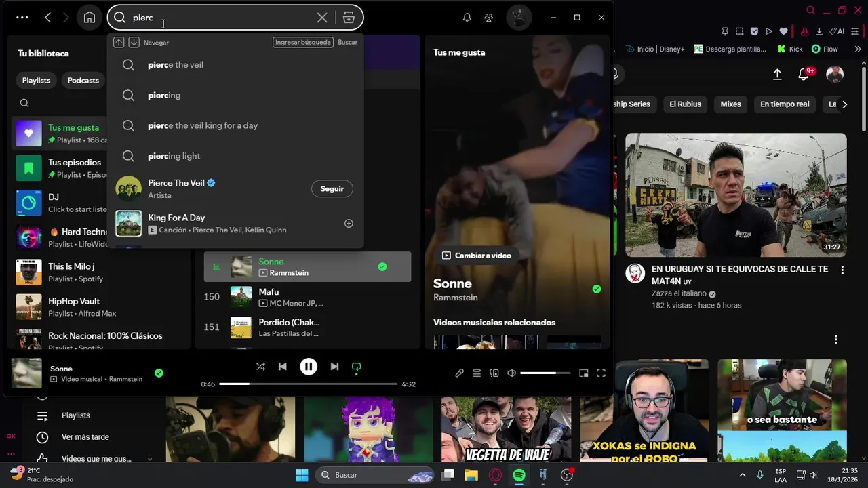Image resolution: width=868 pixels, height=488 pixels.
Task: Enter Spotify full screen mode
Action: coord(601,373)
